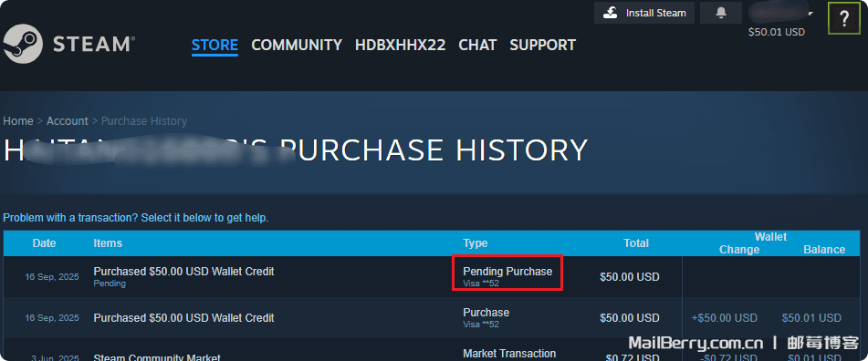Screen dimensions: 868x361
Task: Click the Account breadcrumb link
Action: [x=67, y=120]
